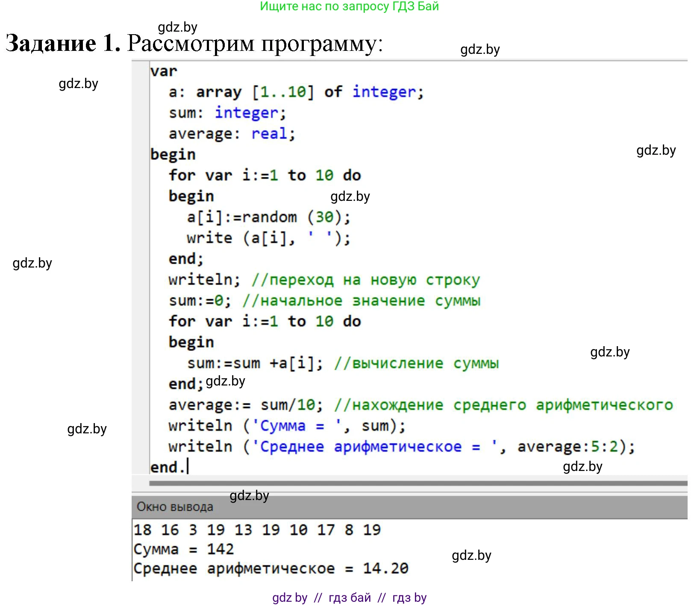
Task: Click the "writeln ('Сумма = ', sum);" line
Action: pyautogui.click(x=286, y=426)
